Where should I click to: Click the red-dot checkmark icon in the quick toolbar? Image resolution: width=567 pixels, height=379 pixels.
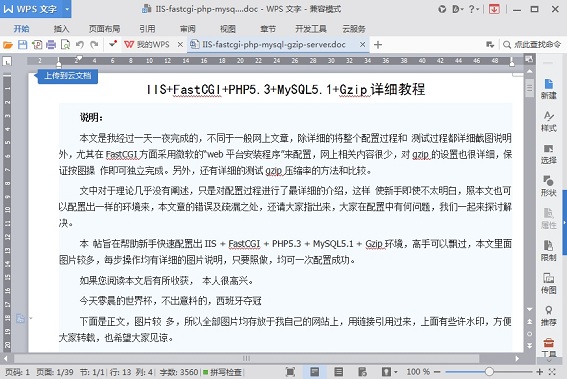pos(113,44)
